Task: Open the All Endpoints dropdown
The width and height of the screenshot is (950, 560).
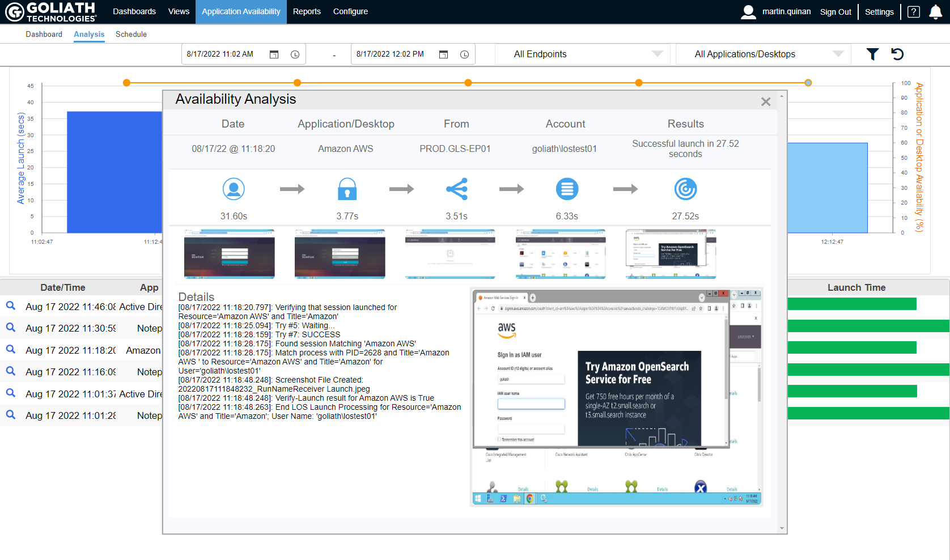Action: (x=657, y=54)
